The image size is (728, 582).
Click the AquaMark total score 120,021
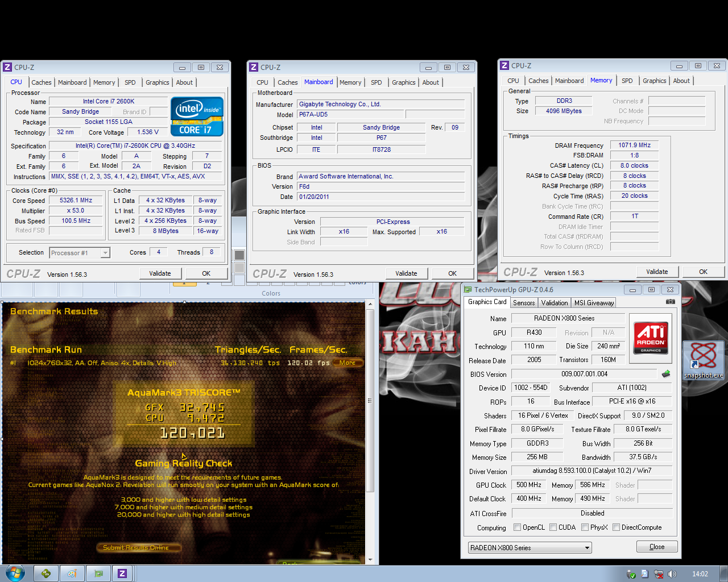pos(192,433)
